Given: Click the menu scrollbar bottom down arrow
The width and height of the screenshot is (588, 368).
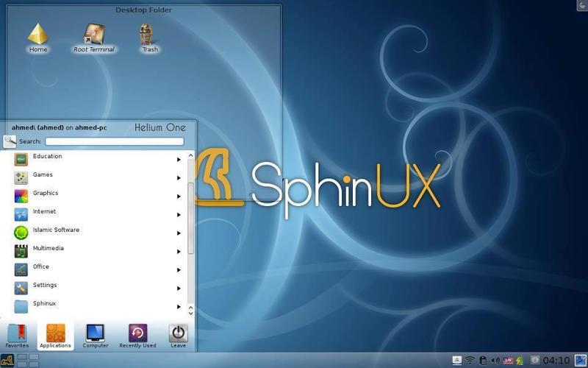Looking at the screenshot, I should click(190, 314).
